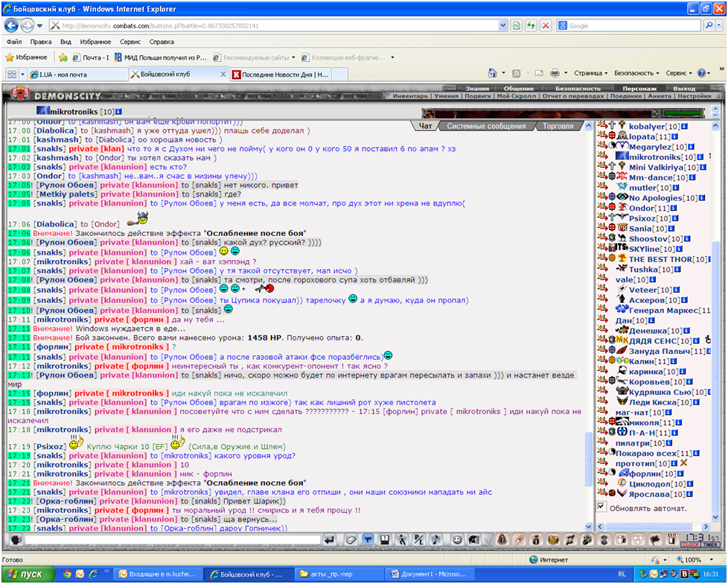Click the running figure icon in chat toolbar
Screen dimensions: 728x584
click(x=402, y=539)
